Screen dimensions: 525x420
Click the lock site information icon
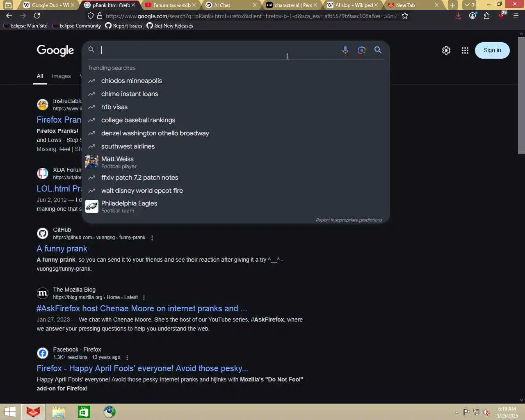99,16
